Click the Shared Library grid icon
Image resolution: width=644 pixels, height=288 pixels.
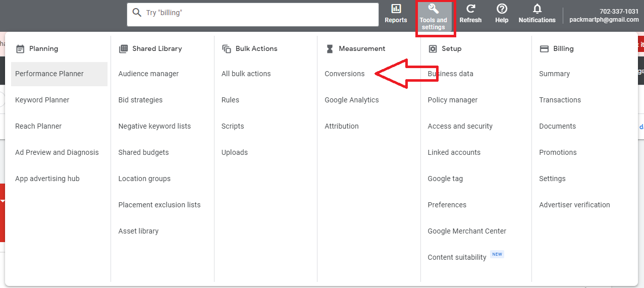click(123, 49)
